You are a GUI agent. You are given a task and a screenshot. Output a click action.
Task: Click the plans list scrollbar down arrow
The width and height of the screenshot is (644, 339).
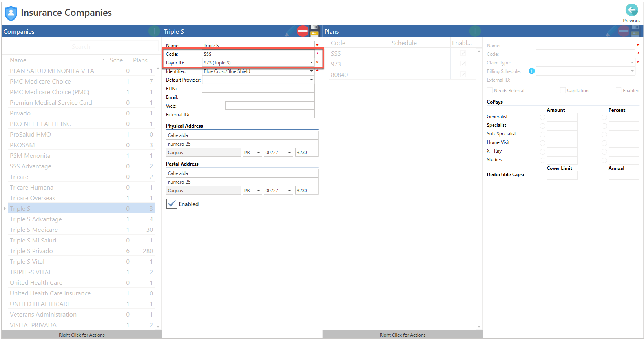click(479, 326)
